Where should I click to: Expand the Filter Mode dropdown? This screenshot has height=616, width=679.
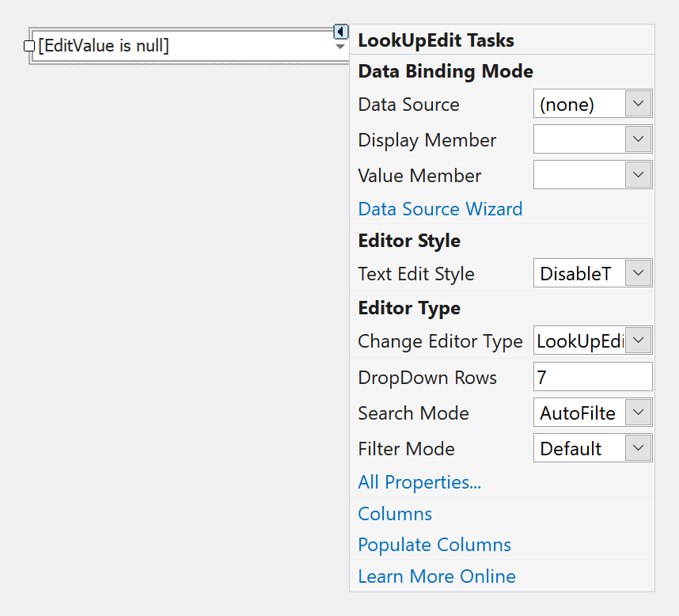tap(638, 448)
